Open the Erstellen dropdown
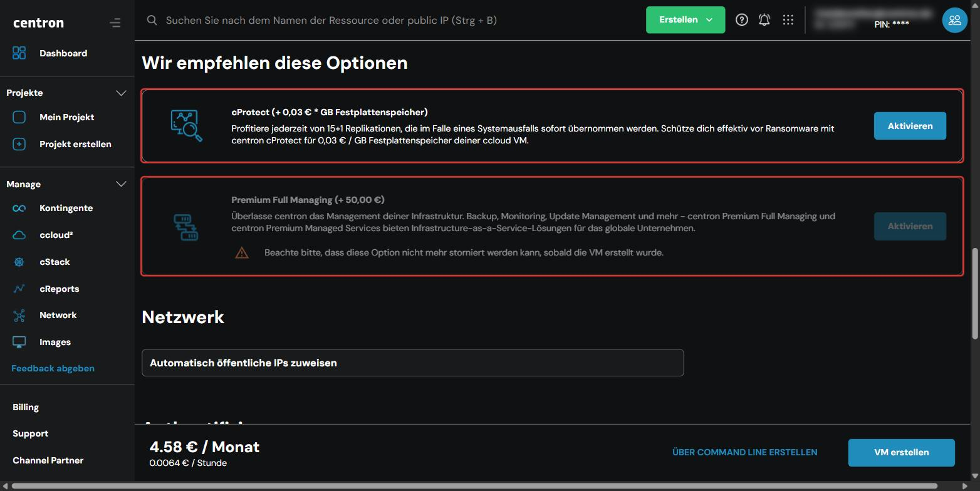 click(685, 20)
